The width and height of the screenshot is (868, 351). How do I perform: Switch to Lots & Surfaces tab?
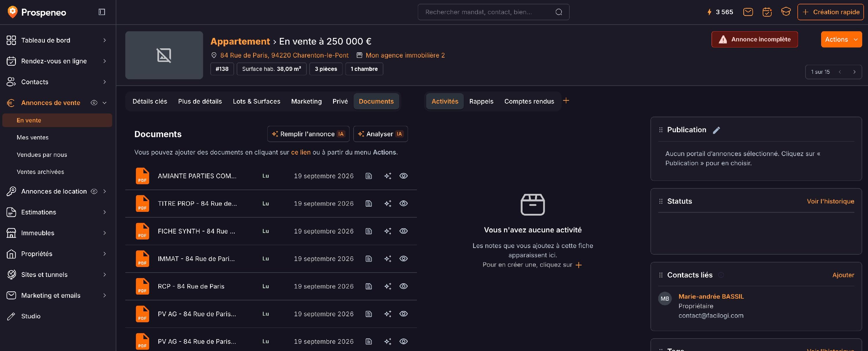(256, 101)
